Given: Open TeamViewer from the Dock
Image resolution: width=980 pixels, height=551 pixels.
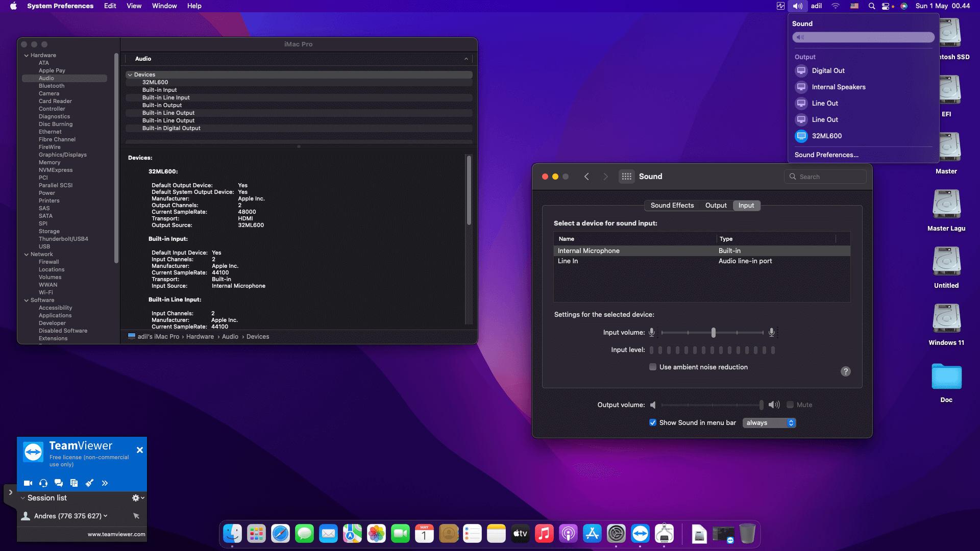Looking at the screenshot, I should (640, 534).
